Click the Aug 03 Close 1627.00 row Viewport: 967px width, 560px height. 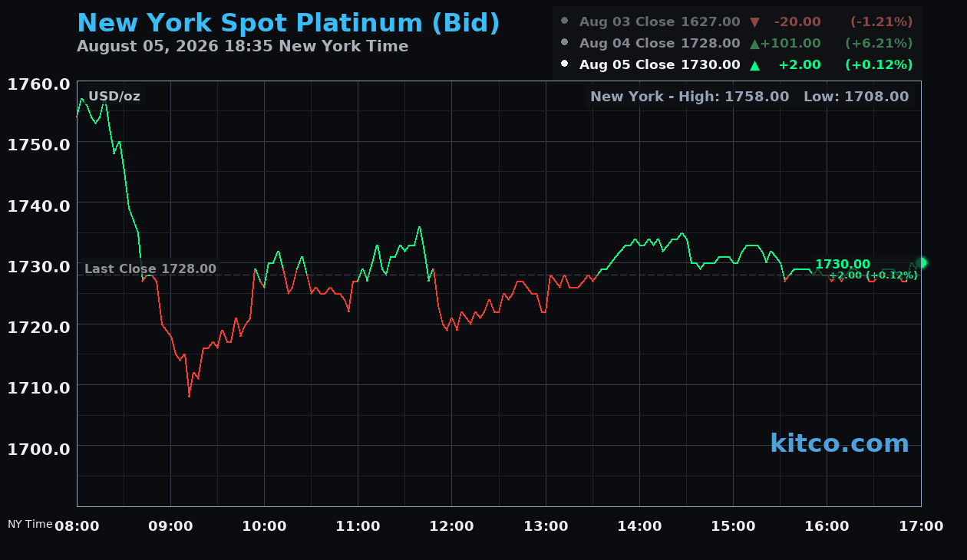click(x=737, y=21)
